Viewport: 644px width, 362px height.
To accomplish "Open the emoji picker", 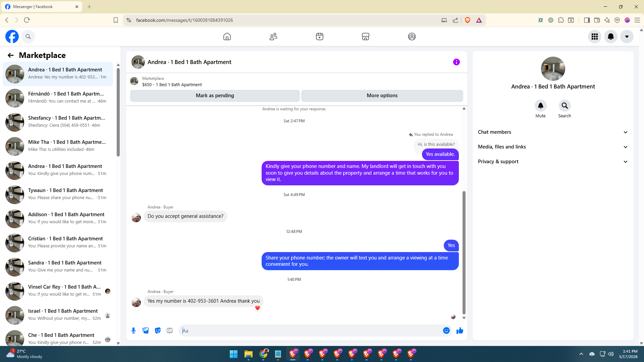I will pos(446,331).
